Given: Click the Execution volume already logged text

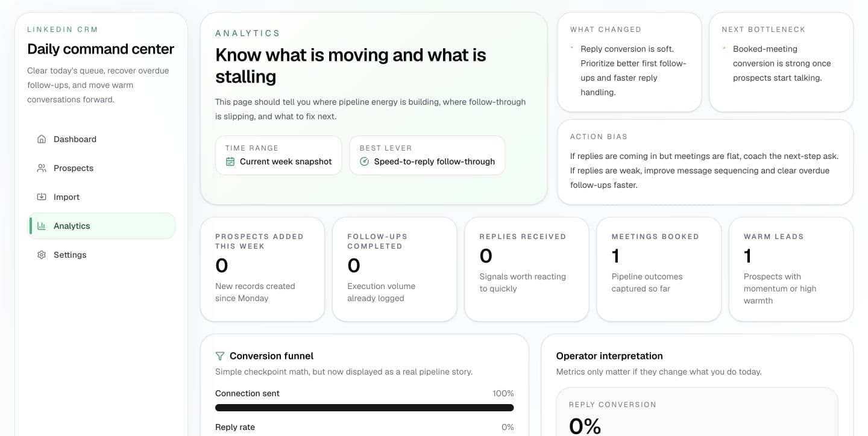Looking at the screenshot, I should click(381, 292).
